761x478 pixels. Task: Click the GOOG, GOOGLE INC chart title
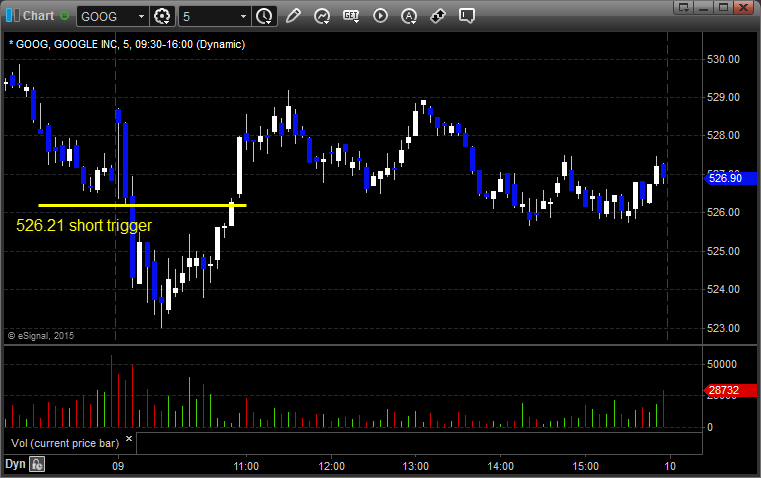127,45
